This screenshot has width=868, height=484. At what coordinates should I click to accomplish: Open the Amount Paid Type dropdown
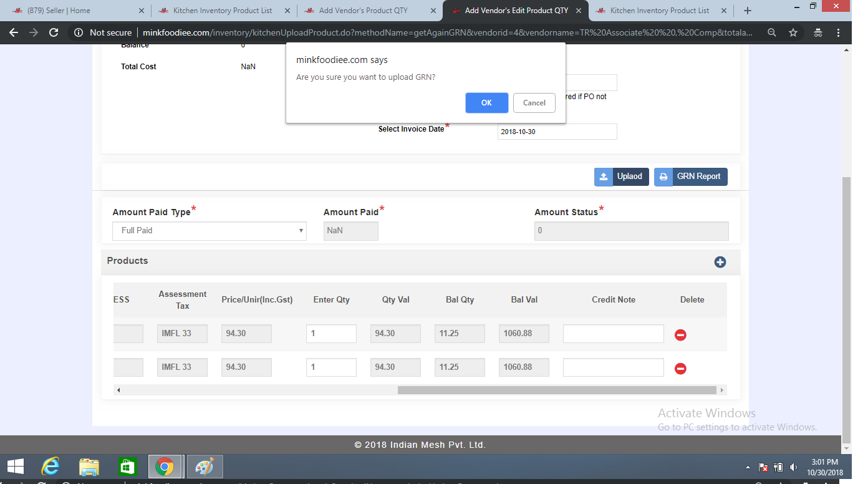point(210,231)
